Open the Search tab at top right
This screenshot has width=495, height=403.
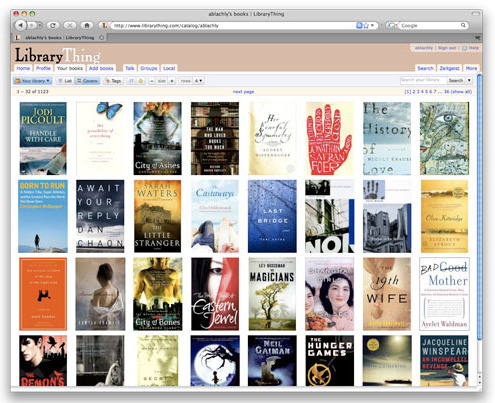(425, 68)
